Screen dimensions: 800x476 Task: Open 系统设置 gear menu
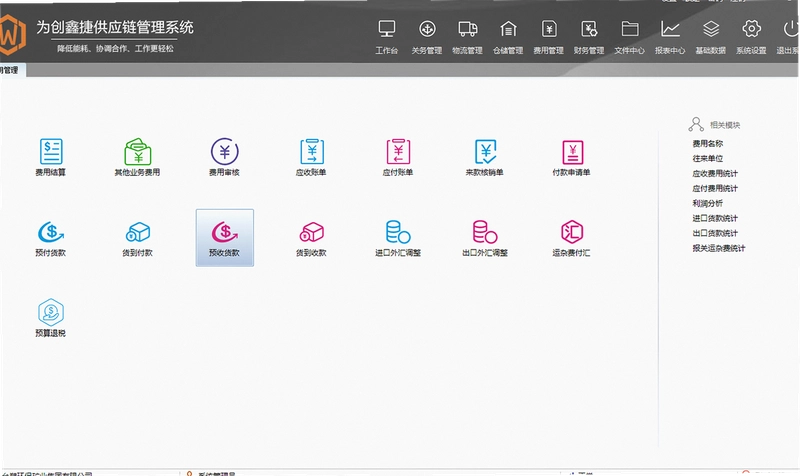pyautogui.click(x=751, y=36)
